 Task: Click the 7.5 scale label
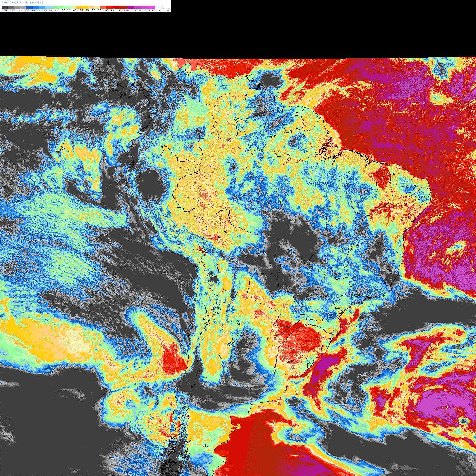[94, 10]
